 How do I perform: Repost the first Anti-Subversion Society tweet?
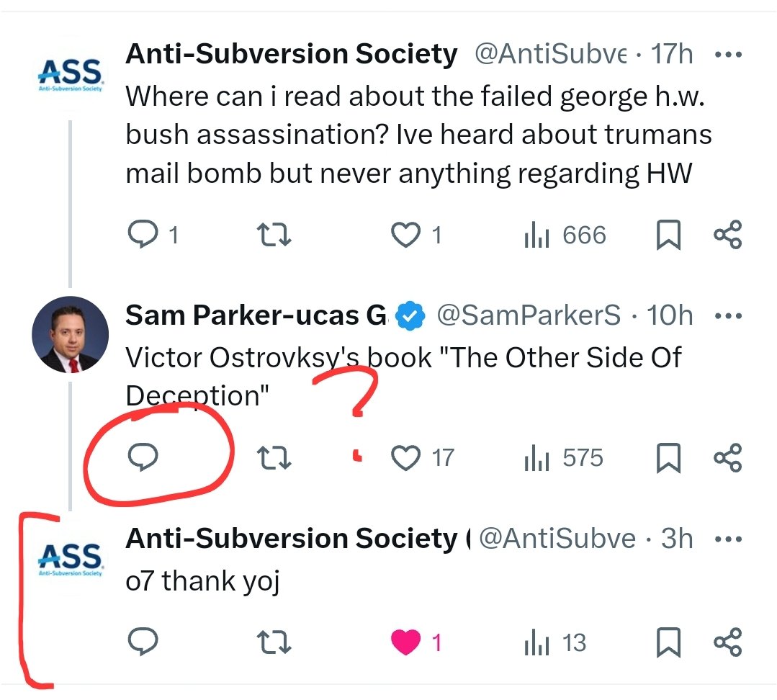274,235
